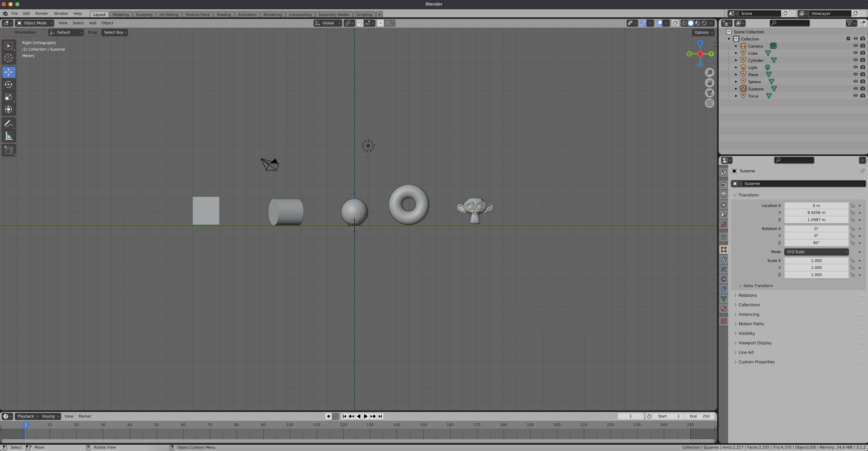Open the Geometry Nodes workspace tab

pos(334,14)
